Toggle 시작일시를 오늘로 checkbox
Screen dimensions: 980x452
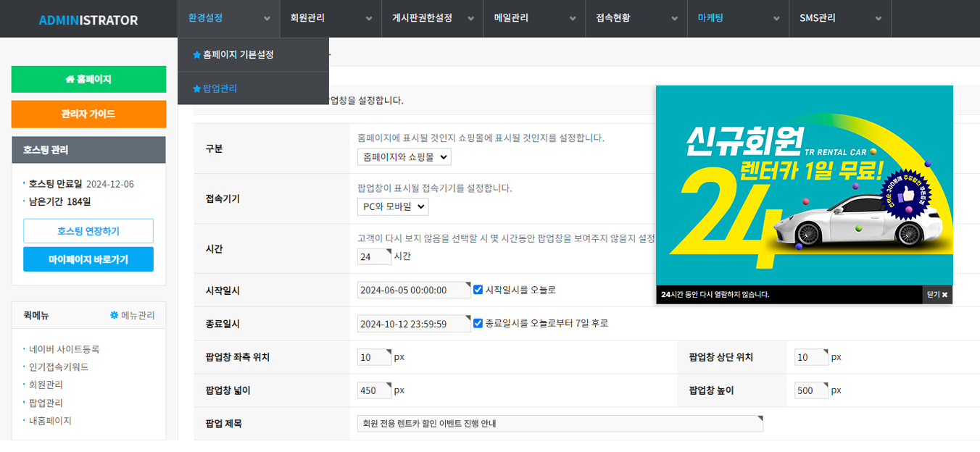click(x=478, y=290)
